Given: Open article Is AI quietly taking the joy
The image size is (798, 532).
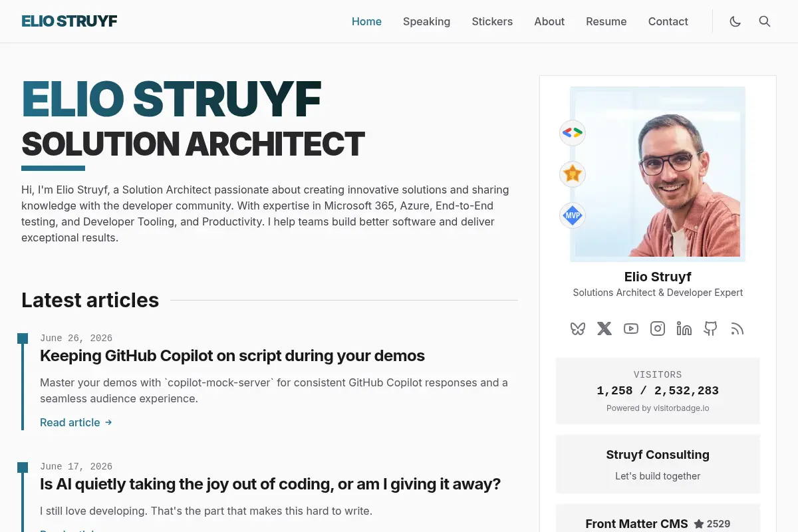Looking at the screenshot, I should (270, 484).
